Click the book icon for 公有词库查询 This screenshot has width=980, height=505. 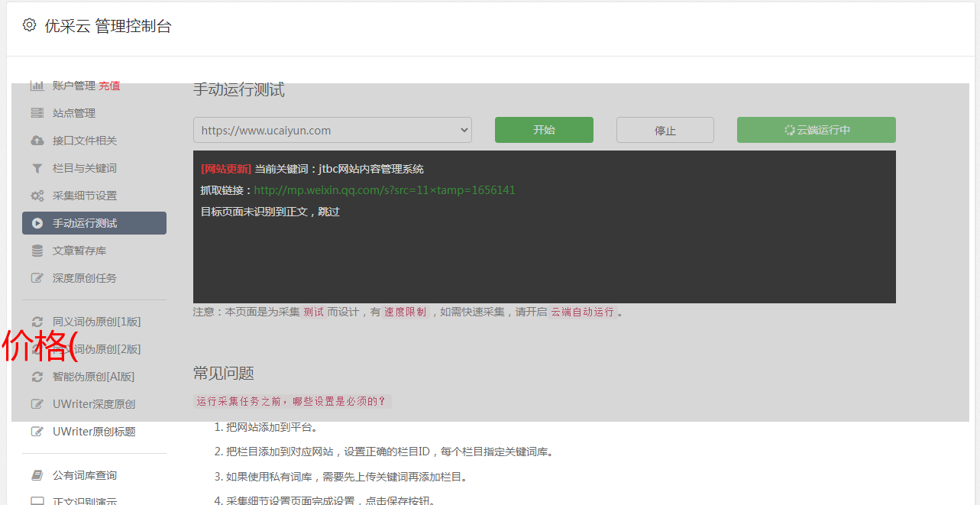pos(37,475)
